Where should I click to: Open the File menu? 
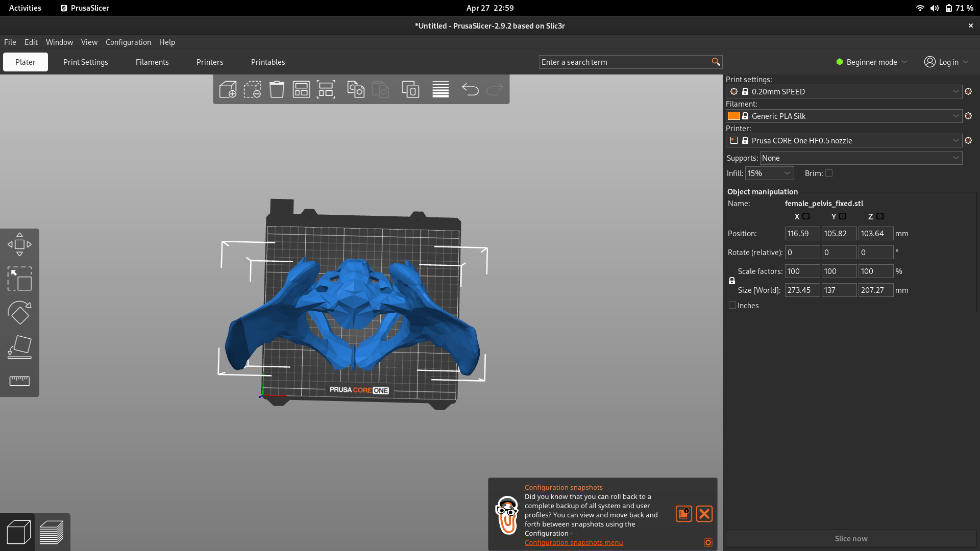click(x=10, y=42)
